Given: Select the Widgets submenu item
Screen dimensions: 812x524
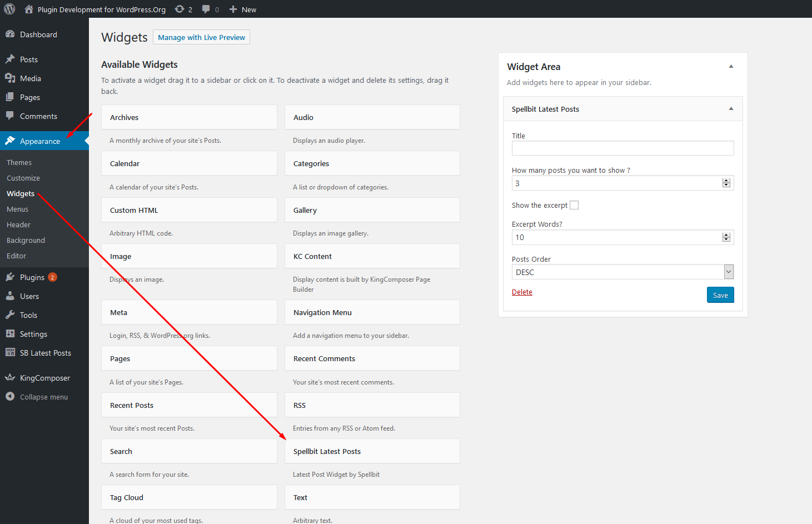Looking at the screenshot, I should point(21,194).
